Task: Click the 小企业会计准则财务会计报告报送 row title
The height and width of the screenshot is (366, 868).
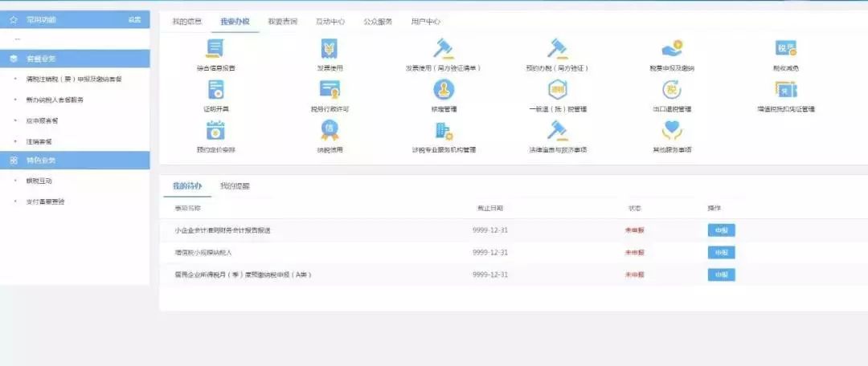Action: pyautogui.click(x=223, y=230)
